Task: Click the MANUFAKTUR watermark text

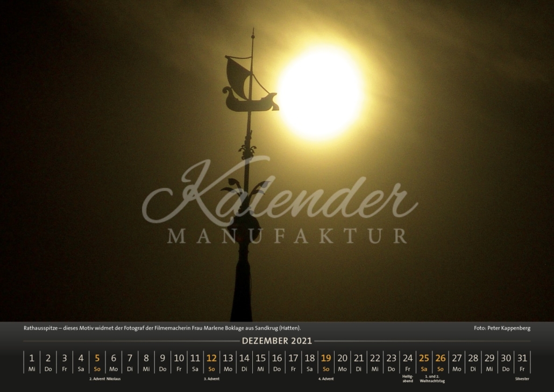Action: click(287, 236)
